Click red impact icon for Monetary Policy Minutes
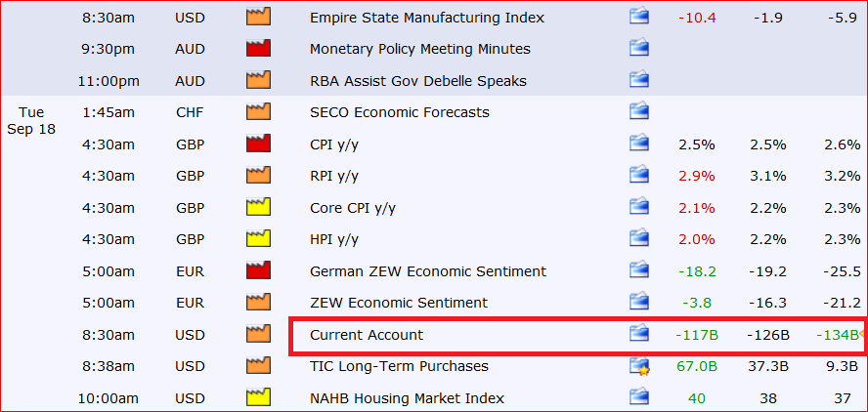Image resolution: width=868 pixels, height=412 pixels. 258,49
